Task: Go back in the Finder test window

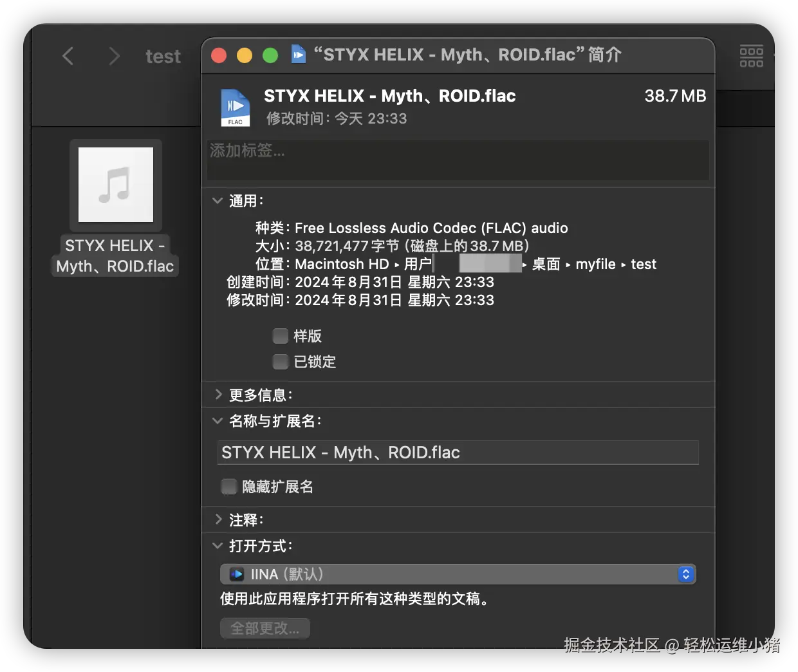Action: (x=68, y=56)
